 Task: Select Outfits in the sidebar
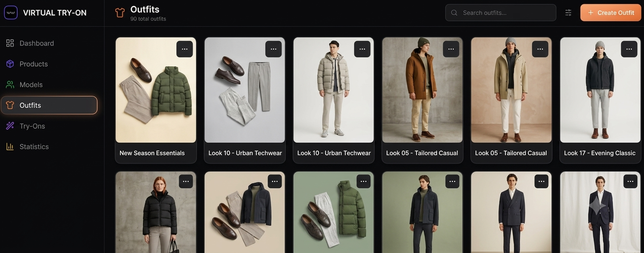coord(49,105)
